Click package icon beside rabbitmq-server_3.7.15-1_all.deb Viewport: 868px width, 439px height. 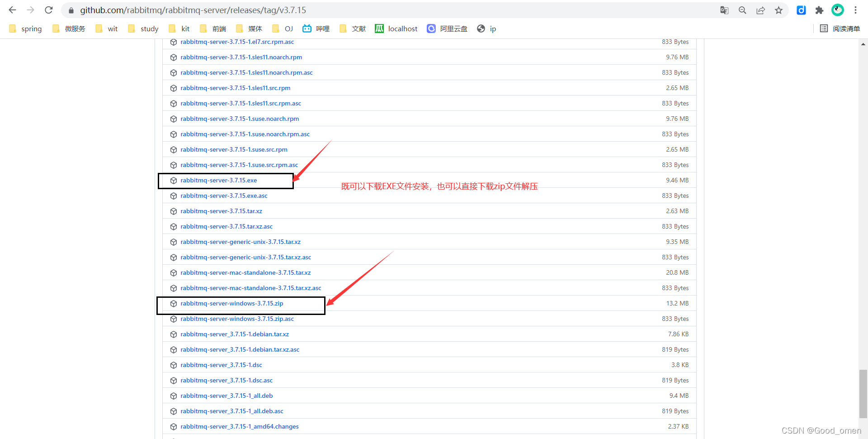coord(174,396)
